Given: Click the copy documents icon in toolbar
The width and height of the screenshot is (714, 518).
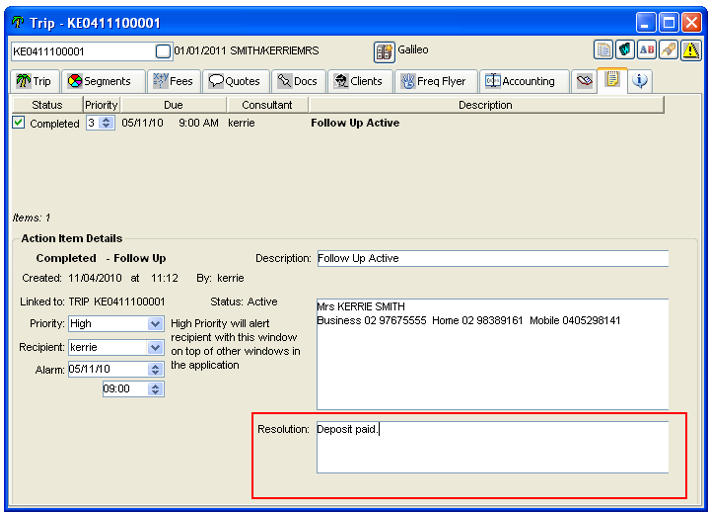Looking at the screenshot, I should 603,50.
